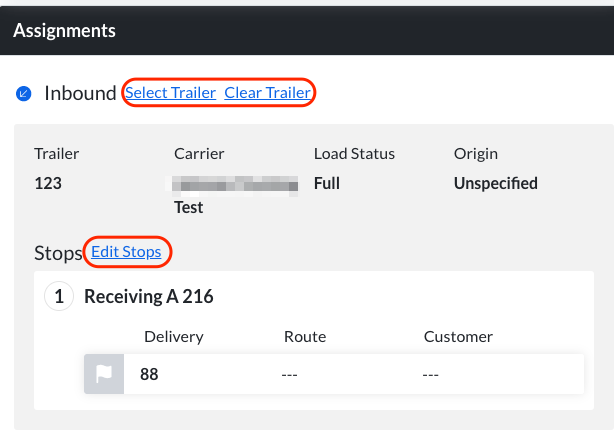Click the Customer column header
This screenshot has height=446, width=614.
(458, 337)
